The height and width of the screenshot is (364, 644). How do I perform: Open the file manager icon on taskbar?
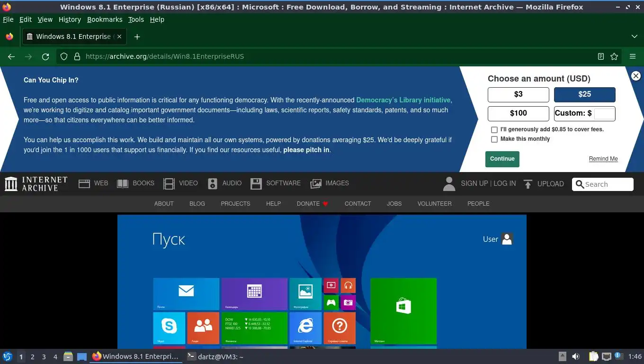tap(68, 356)
